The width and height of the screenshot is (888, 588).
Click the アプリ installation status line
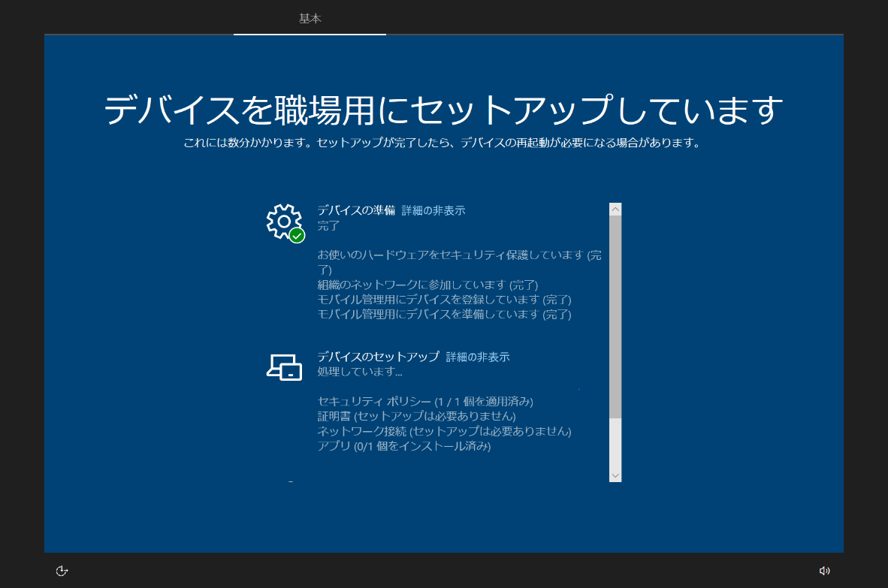[402, 446]
